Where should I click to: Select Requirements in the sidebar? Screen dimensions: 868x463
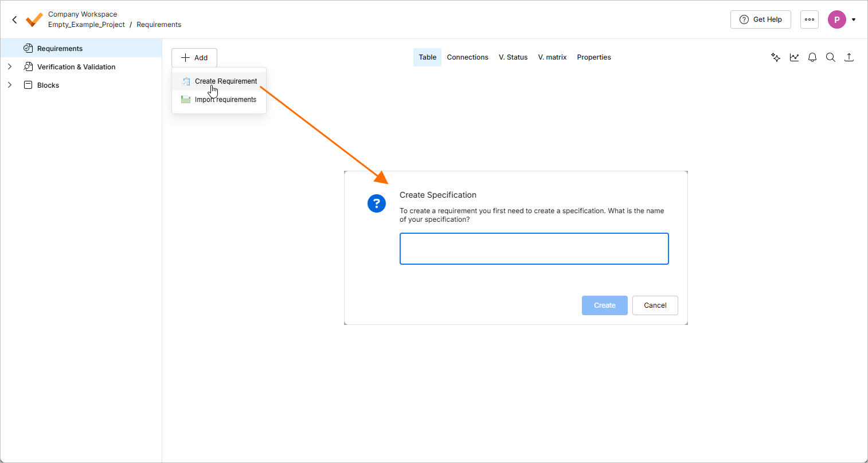click(x=60, y=49)
